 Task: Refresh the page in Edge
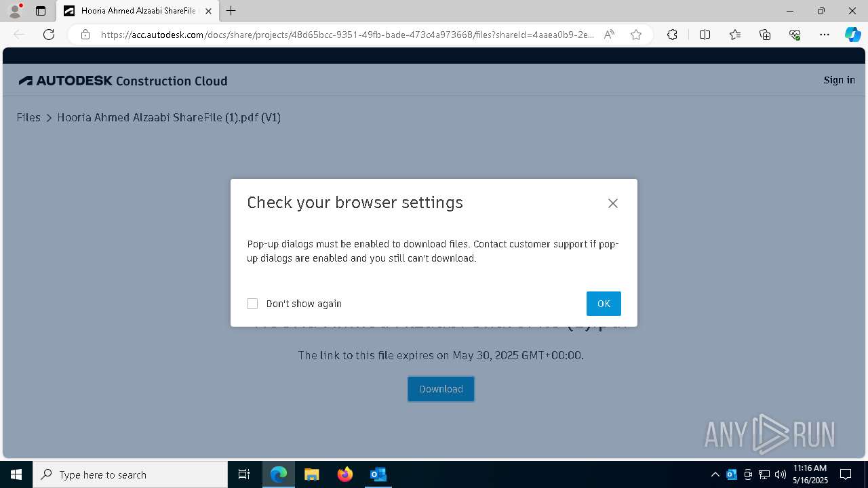(x=49, y=35)
